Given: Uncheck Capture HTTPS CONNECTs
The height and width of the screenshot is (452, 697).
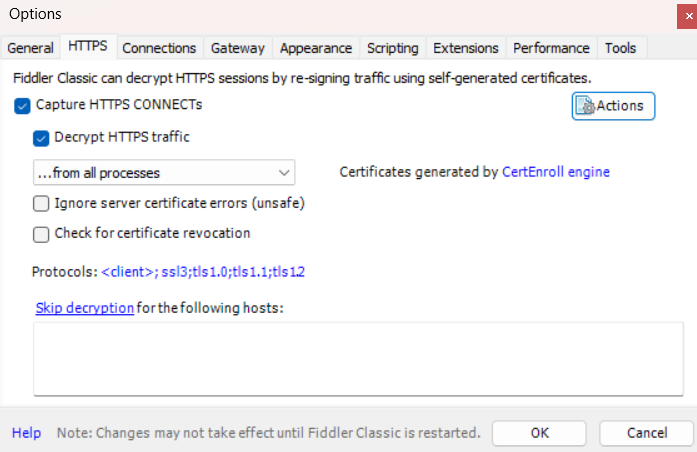Looking at the screenshot, I should (x=22, y=106).
